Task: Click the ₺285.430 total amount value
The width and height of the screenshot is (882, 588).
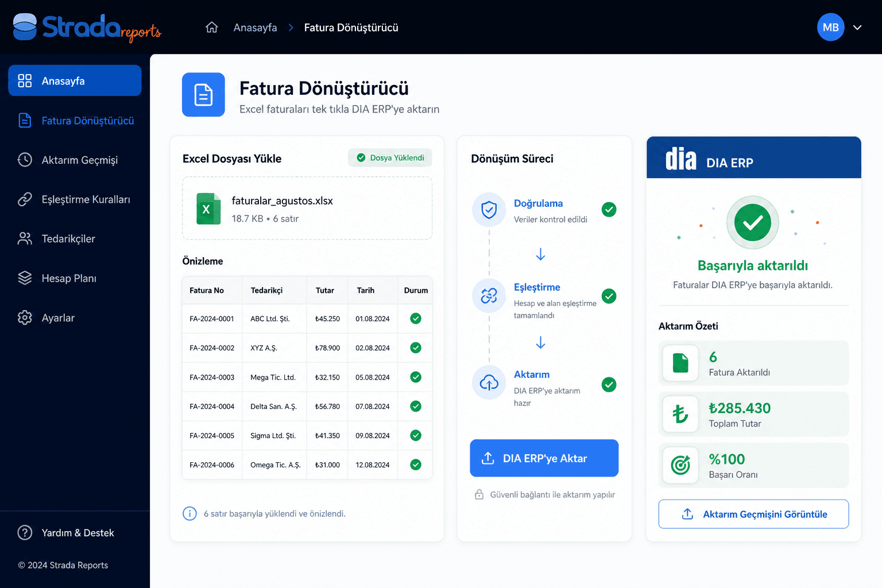Action: pos(740,408)
